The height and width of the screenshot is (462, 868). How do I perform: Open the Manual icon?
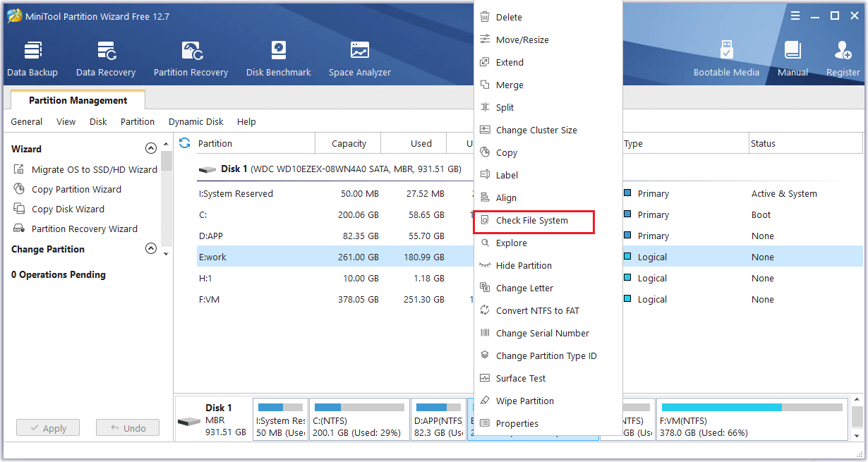coord(792,59)
